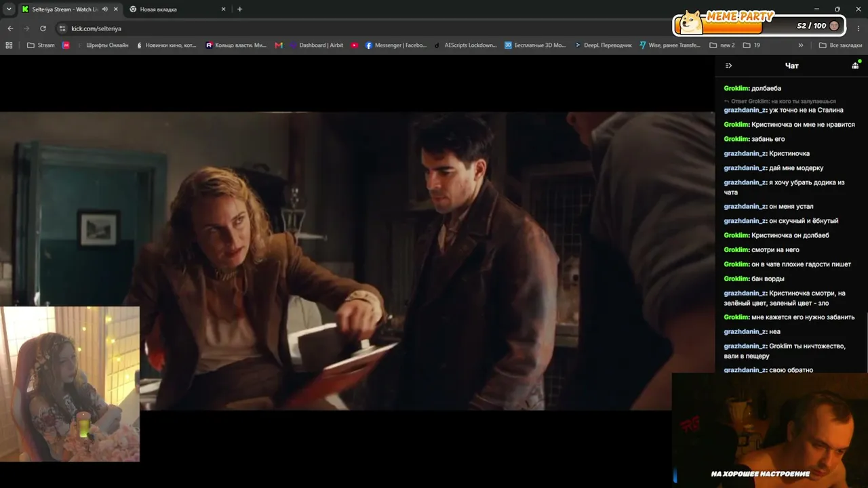Click the message 'дай мне модерку'
Viewport: 868px width, 488px height.
[x=796, y=168]
